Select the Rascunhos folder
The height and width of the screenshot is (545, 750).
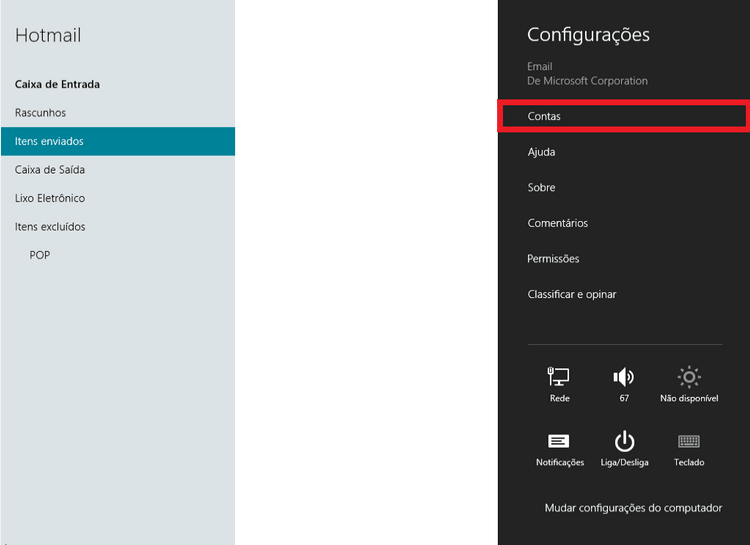41,113
